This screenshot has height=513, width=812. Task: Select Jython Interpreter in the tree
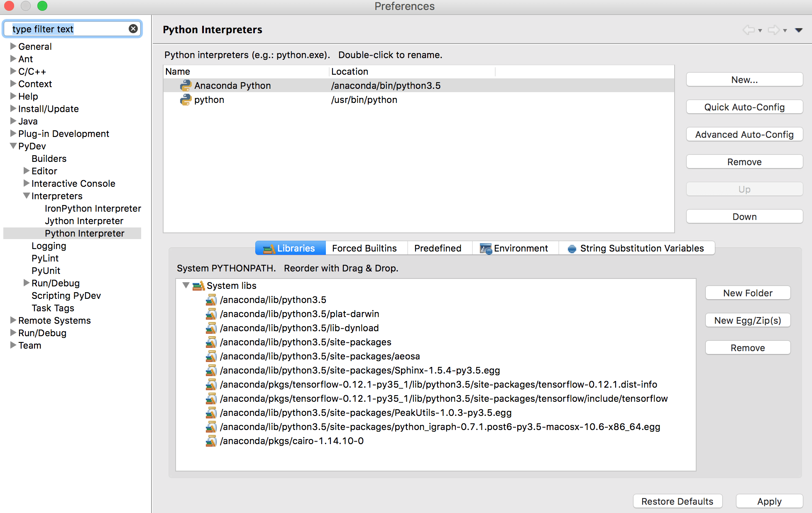[x=84, y=221]
